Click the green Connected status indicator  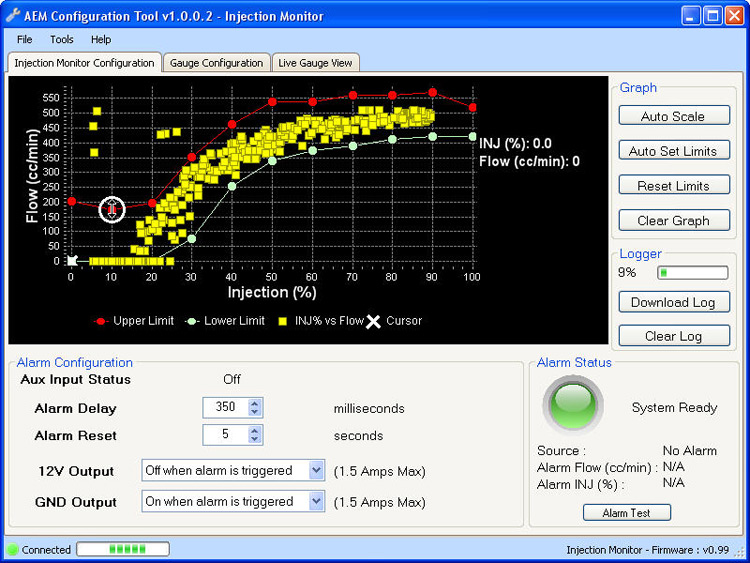point(13,550)
